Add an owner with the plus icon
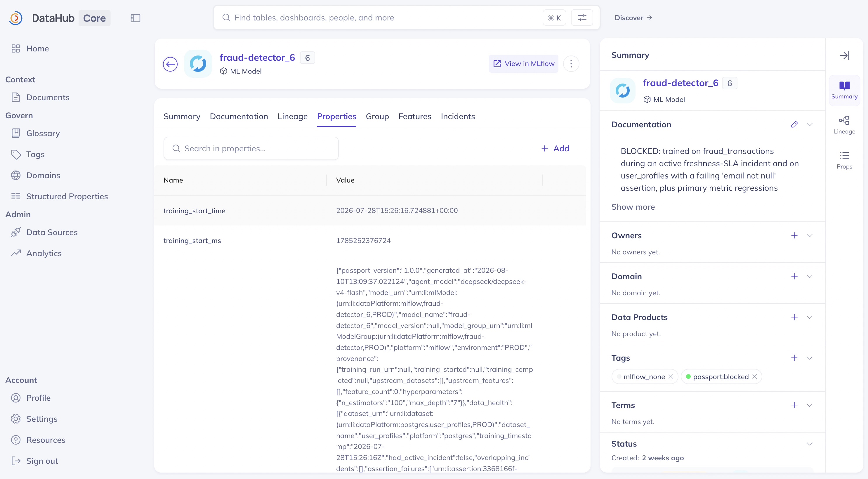The image size is (868, 479). coord(794,235)
